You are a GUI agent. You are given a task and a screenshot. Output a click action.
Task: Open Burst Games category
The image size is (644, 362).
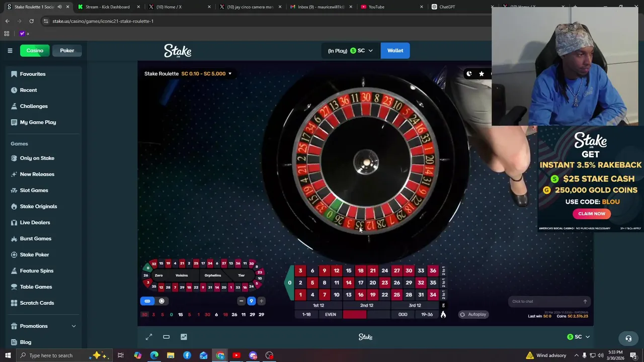tap(43, 238)
